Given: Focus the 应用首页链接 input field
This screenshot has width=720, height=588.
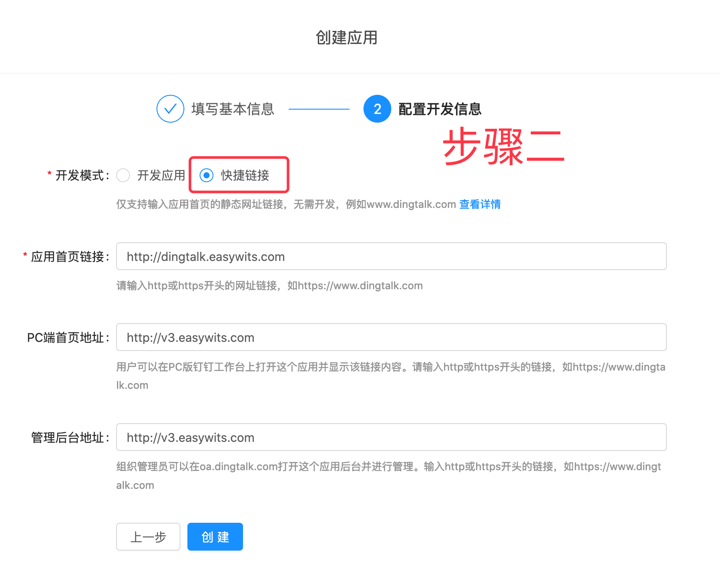Looking at the screenshot, I should click(391, 257).
